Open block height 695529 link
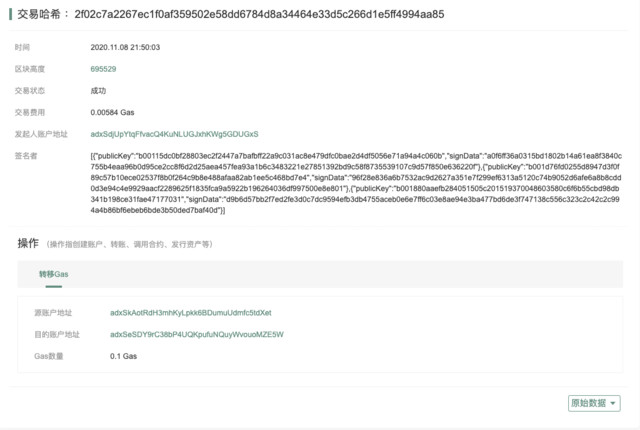The height and width of the screenshot is (430, 640). (x=103, y=69)
